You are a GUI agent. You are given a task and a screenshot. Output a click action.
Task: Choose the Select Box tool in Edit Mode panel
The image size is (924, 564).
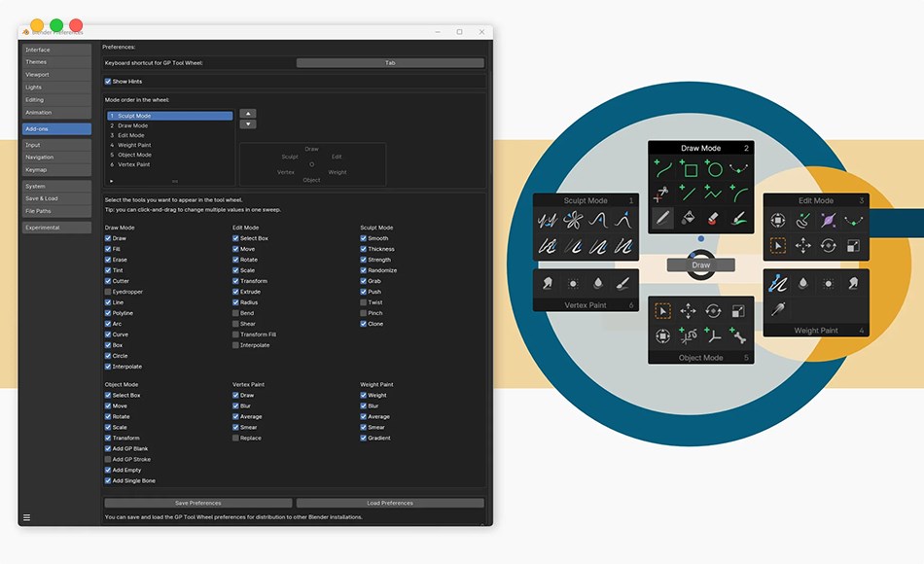[777, 246]
